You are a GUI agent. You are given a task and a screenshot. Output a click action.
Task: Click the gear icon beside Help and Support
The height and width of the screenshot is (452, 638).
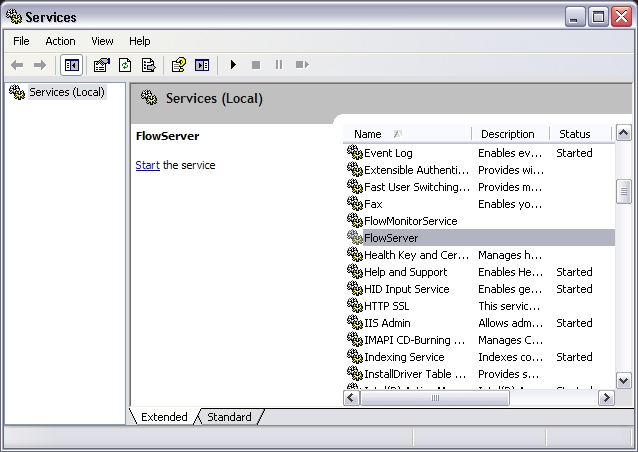354,271
